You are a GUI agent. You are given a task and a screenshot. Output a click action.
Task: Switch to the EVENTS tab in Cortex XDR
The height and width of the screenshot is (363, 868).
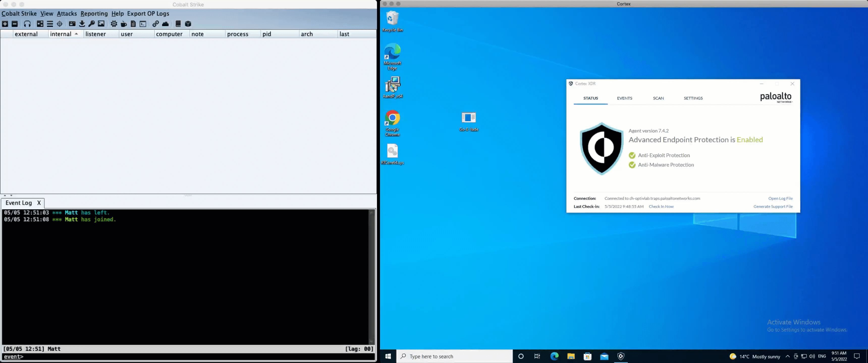click(x=625, y=98)
